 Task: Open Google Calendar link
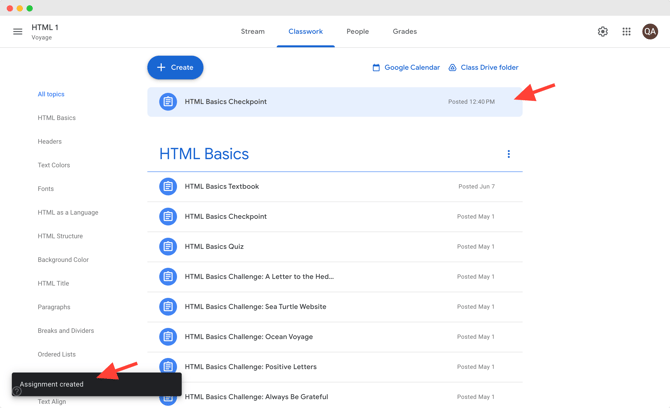(x=406, y=68)
